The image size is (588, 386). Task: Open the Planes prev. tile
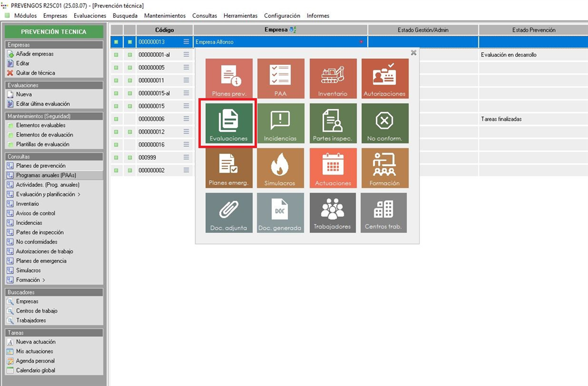point(228,78)
